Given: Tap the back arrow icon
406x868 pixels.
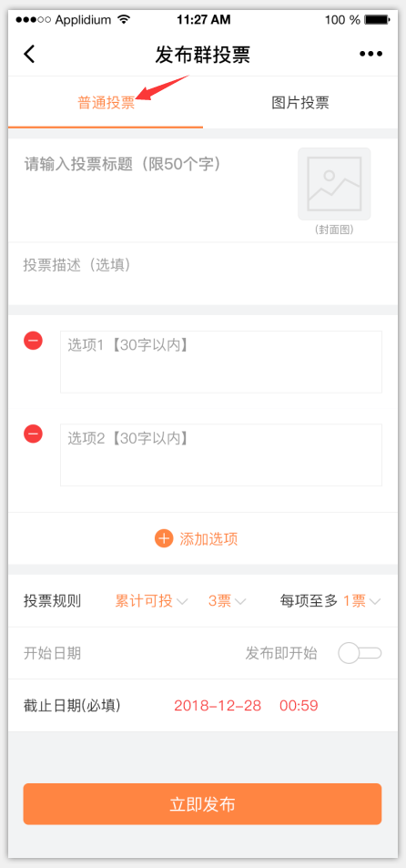Looking at the screenshot, I should pos(29,55).
